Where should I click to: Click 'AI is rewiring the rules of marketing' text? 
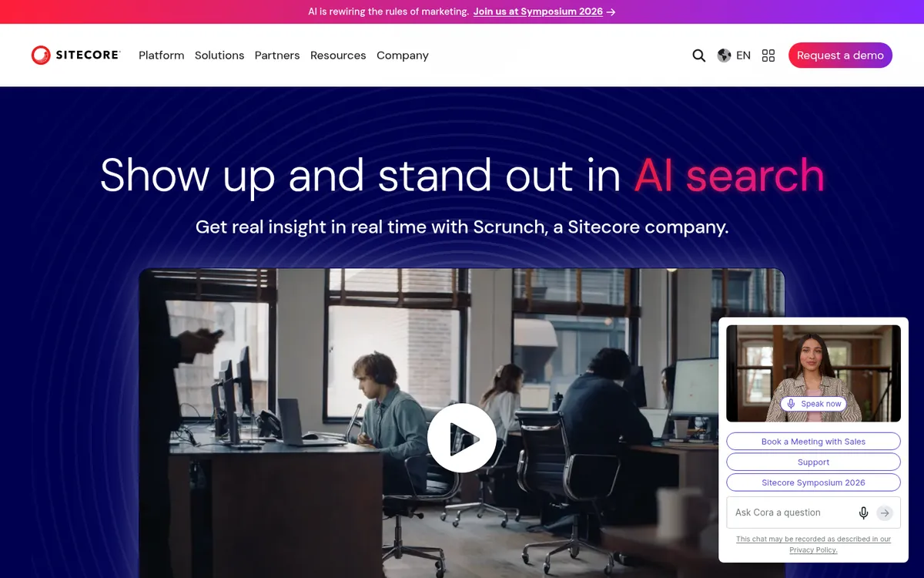click(388, 12)
